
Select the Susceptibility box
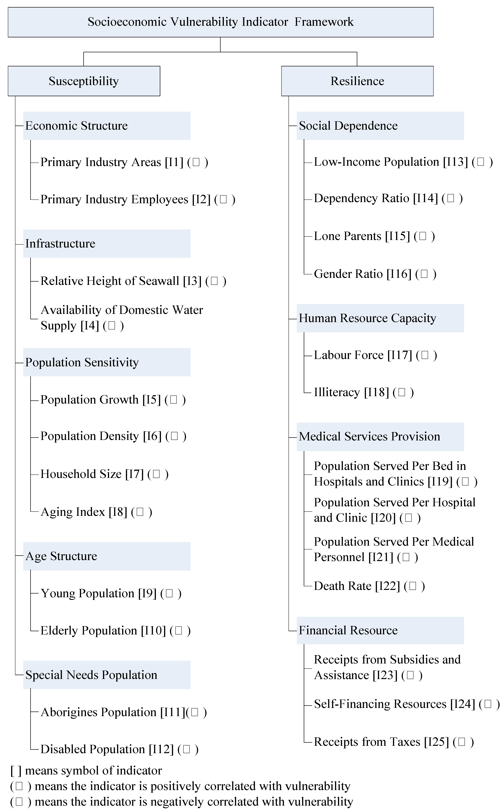tap(84, 81)
